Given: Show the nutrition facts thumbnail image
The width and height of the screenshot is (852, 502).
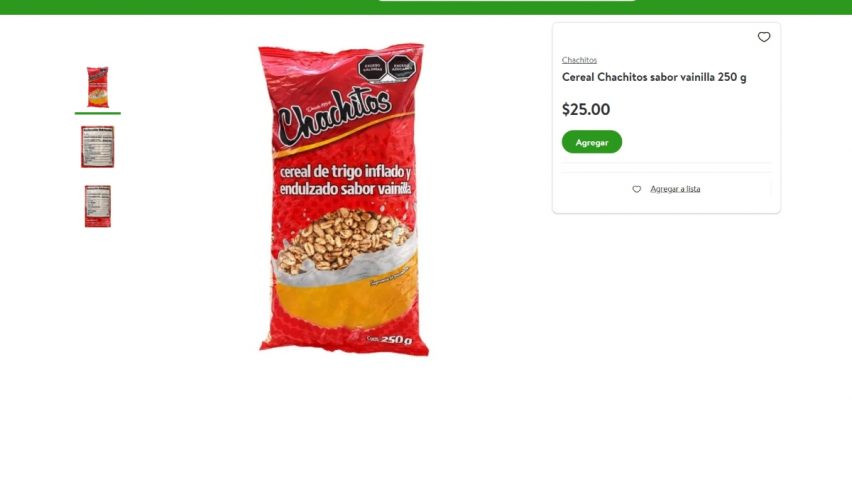Looking at the screenshot, I should pyautogui.click(x=98, y=147).
